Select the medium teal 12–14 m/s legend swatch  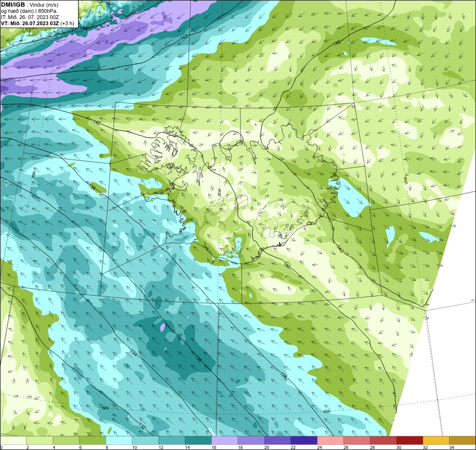(172, 440)
